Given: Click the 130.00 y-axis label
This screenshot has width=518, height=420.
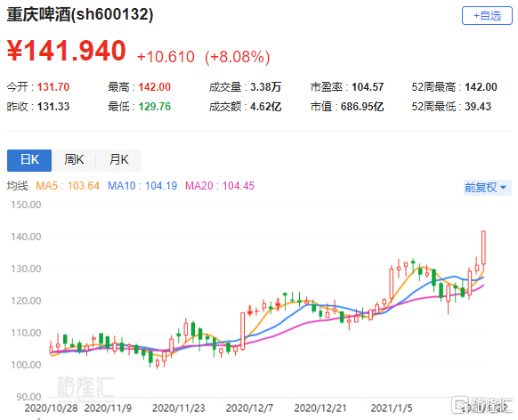Looking at the screenshot, I should (x=26, y=269).
